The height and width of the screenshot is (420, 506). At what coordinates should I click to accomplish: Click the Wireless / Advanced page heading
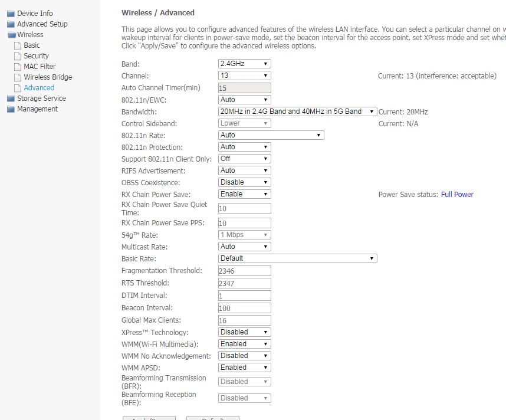pos(158,13)
